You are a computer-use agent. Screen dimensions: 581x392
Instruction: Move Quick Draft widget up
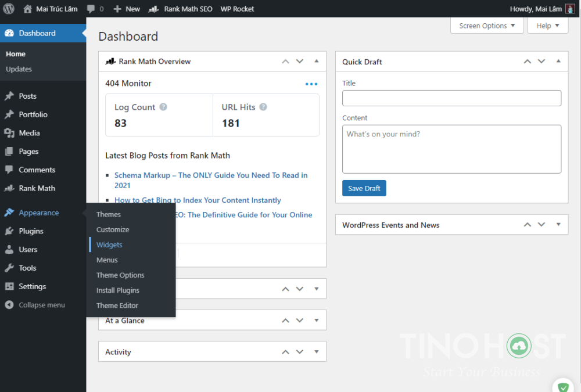click(x=528, y=62)
